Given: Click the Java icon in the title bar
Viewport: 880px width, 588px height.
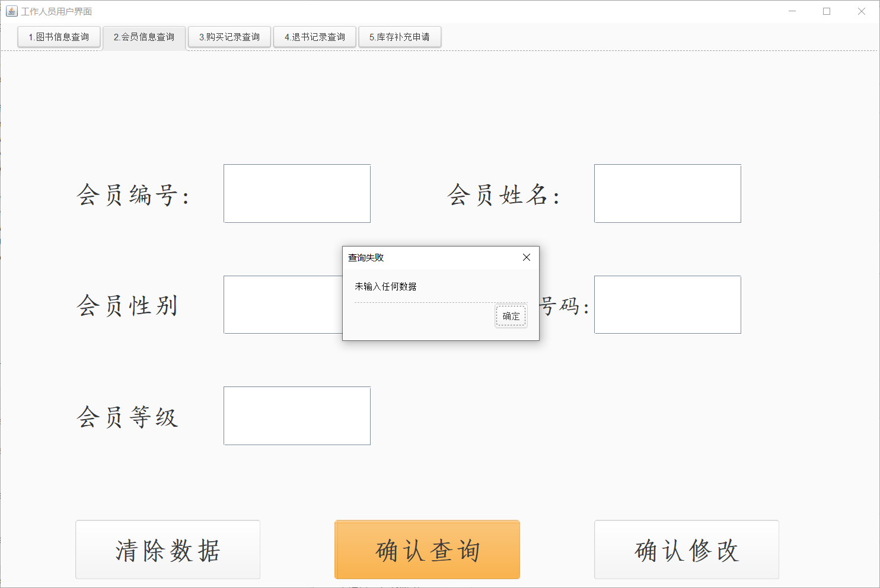Looking at the screenshot, I should click(11, 11).
